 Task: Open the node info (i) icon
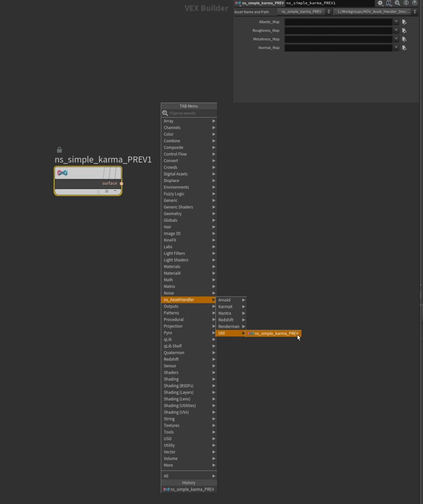[406, 3]
